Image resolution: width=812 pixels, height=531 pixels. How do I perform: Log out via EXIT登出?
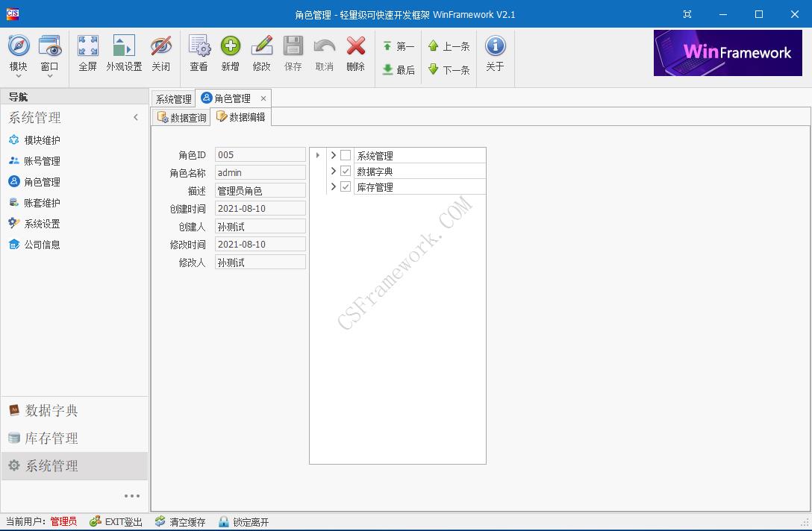tap(115, 521)
